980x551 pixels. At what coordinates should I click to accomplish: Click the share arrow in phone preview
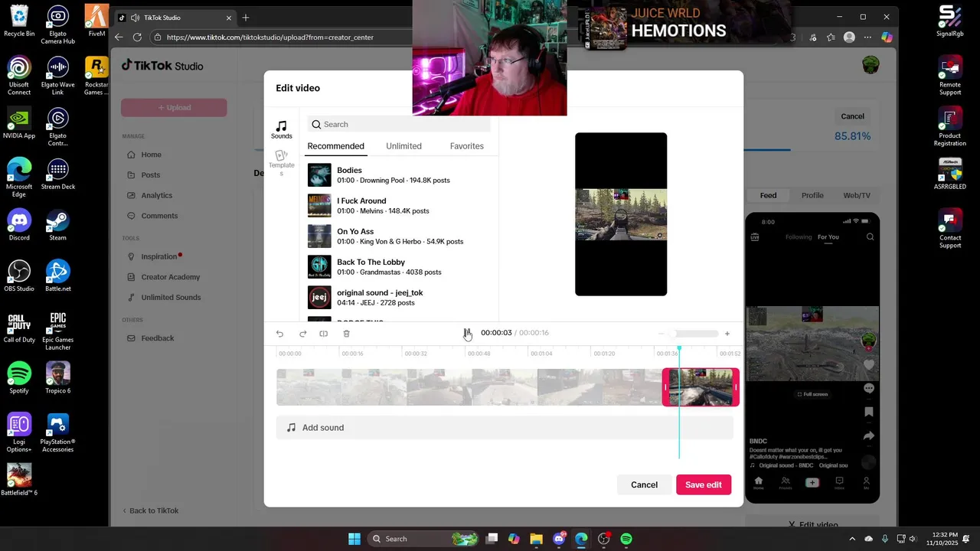point(869,435)
